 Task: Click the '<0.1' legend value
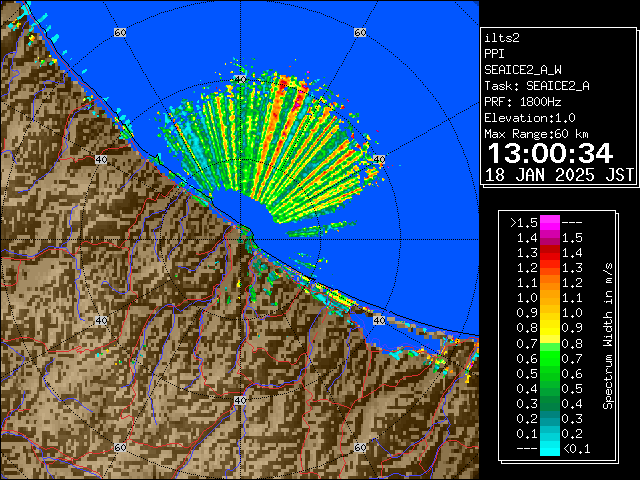577,449
